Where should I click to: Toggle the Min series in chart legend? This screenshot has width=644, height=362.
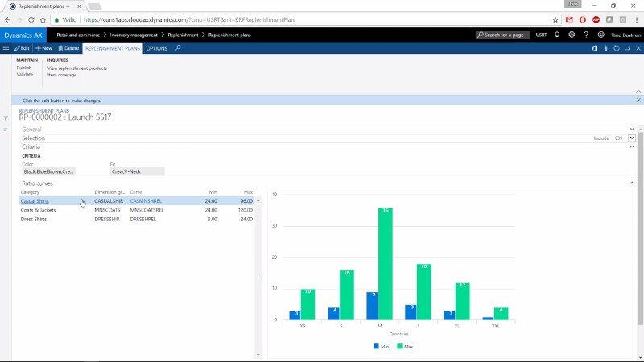[x=380, y=346]
